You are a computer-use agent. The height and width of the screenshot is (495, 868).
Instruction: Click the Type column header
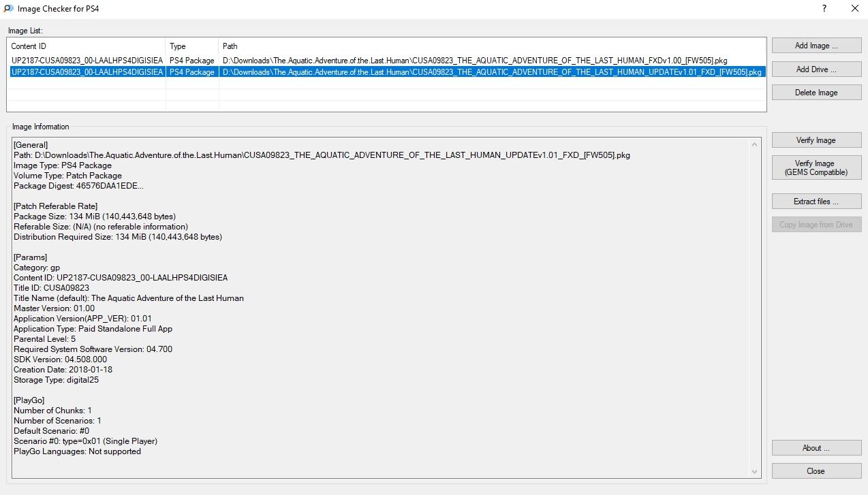click(192, 46)
